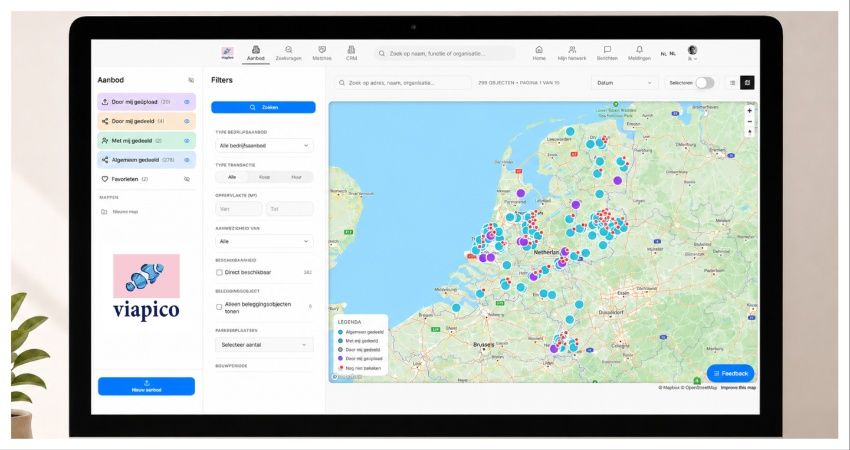Collapse the Aanbod panel via header icon
The height and width of the screenshot is (450, 850).
(191, 80)
